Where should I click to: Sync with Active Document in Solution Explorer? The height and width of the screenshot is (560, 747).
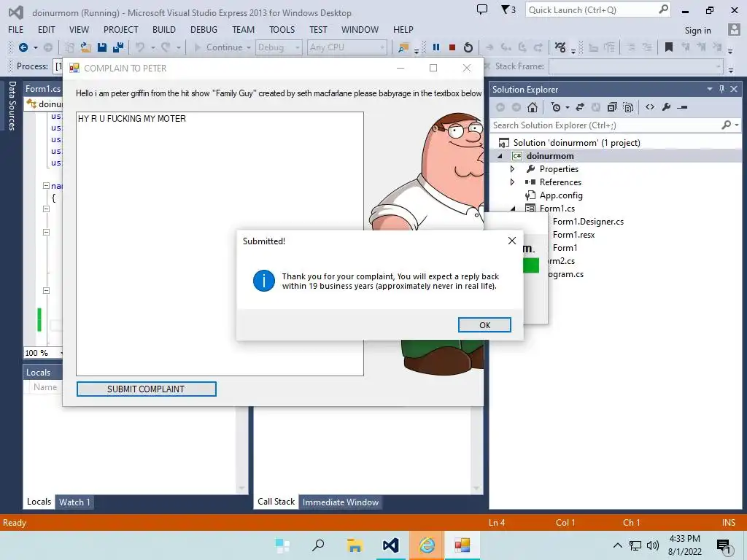coord(580,107)
